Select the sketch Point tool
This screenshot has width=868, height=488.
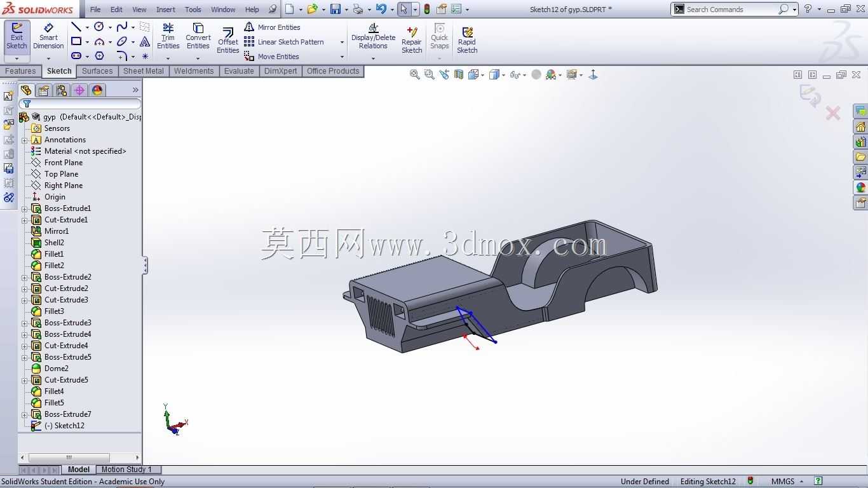145,56
